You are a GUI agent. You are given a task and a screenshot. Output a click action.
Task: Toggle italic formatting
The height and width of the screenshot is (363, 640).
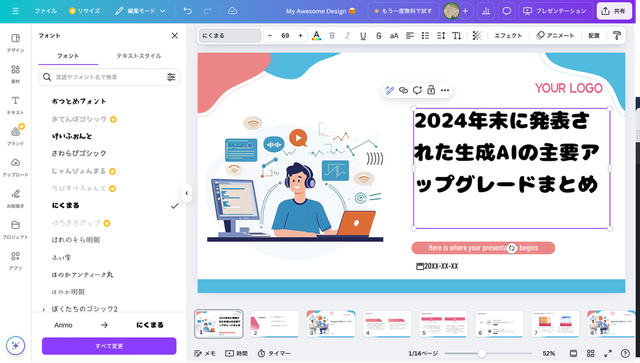click(347, 36)
